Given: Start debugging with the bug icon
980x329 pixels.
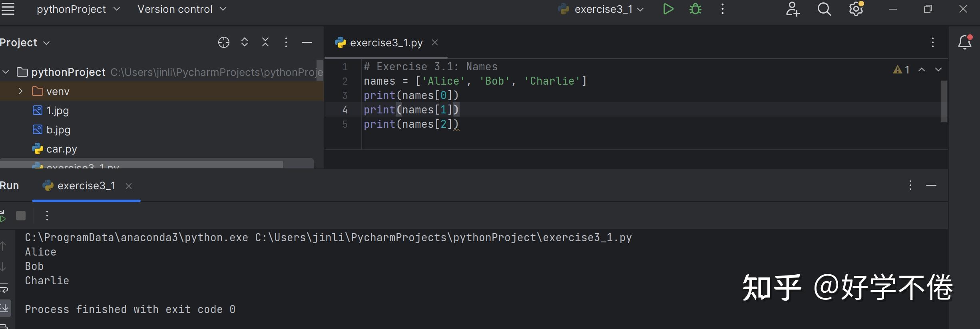Looking at the screenshot, I should click(695, 9).
